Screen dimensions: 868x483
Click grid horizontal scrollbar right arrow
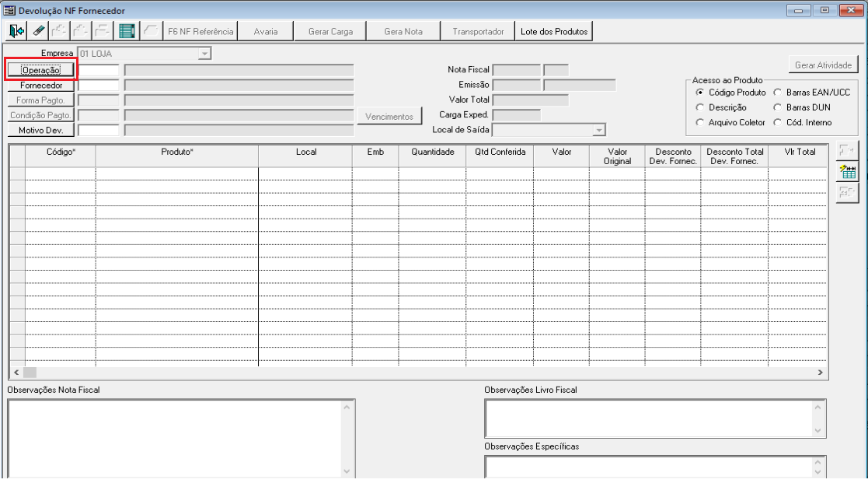click(x=821, y=373)
